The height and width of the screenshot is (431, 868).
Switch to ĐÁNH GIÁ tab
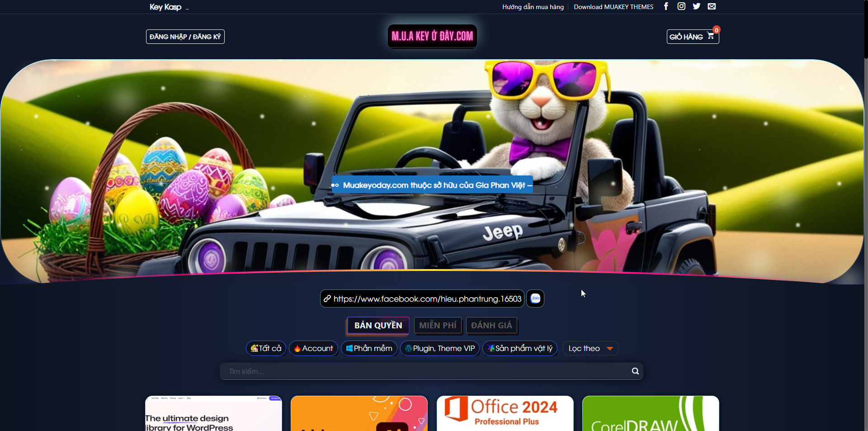tap(491, 325)
